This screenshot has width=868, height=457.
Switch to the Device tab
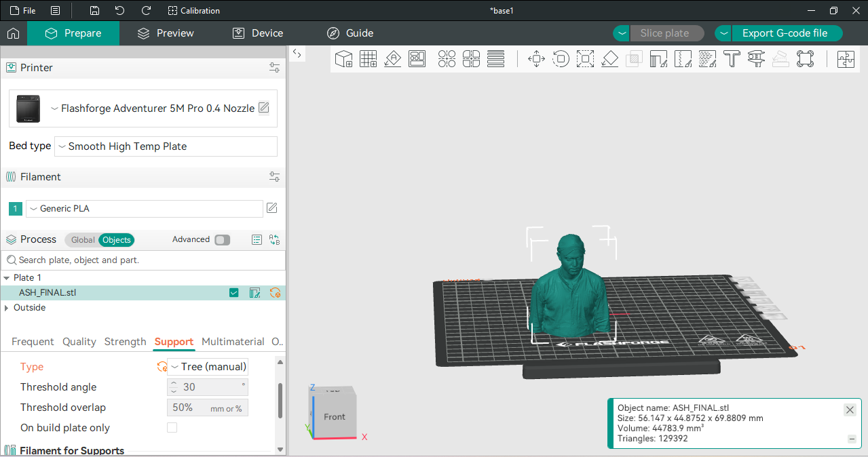pyautogui.click(x=258, y=33)
